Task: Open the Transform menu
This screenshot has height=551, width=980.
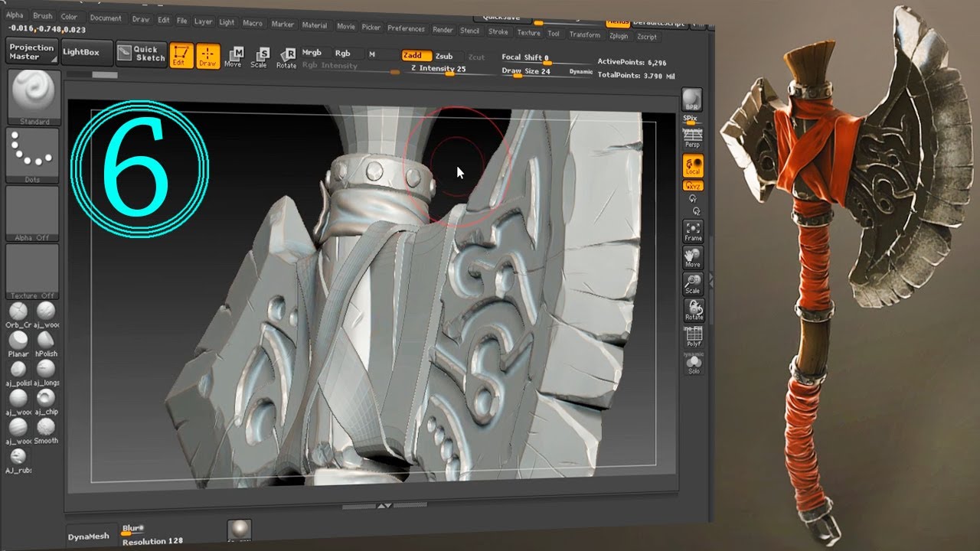Action: coord(585,34)
